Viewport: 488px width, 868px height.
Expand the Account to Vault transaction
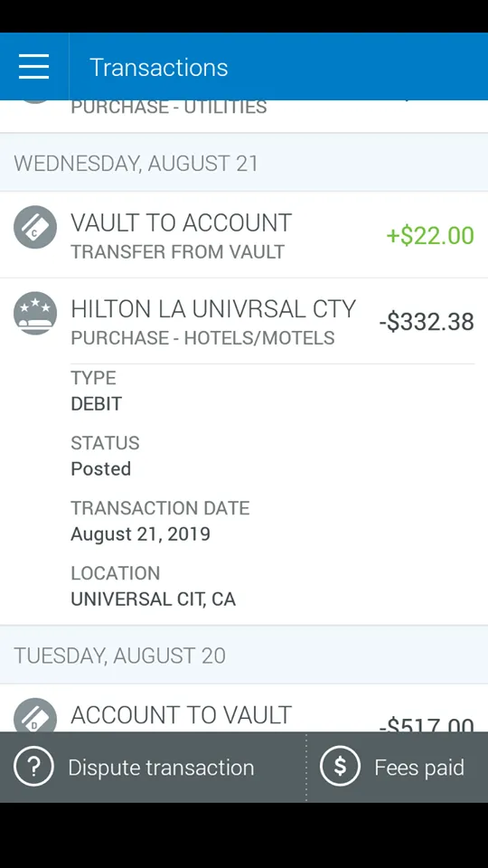pos(244,709)
